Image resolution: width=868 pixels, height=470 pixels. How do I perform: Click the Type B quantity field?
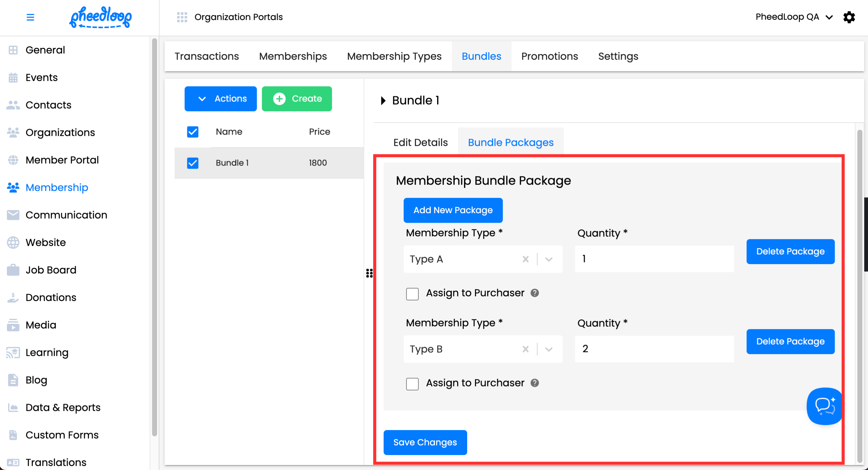[x=654, y=349]
